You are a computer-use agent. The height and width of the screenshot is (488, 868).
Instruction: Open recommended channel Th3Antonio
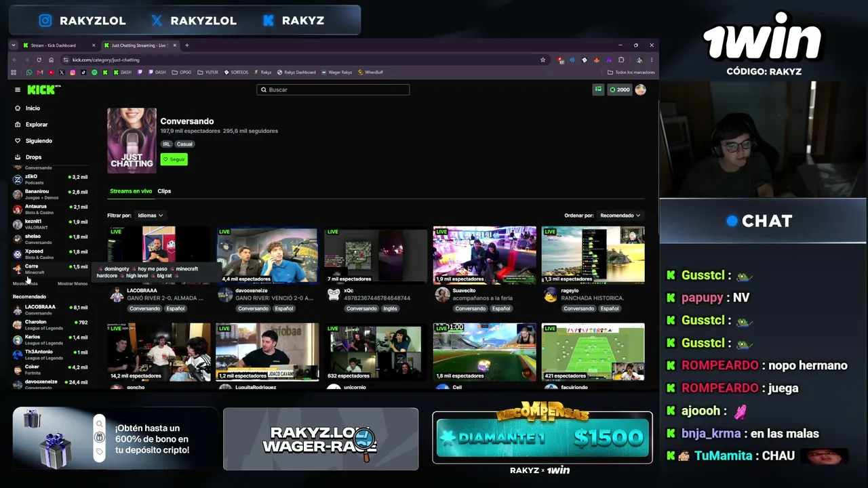click(51, 354)
